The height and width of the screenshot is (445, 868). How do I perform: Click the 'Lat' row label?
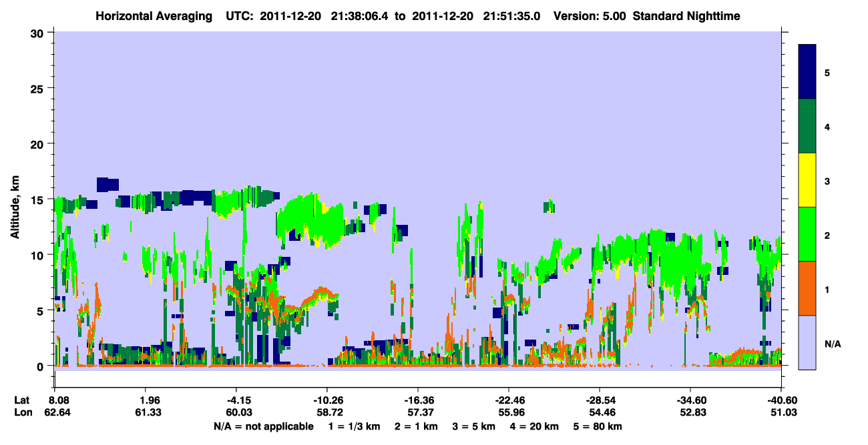(22, 400)
